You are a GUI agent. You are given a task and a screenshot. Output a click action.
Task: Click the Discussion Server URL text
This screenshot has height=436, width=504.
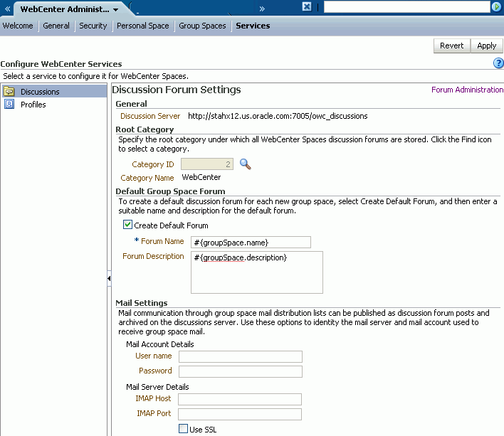pyautogui.click(x=278, y=116)
